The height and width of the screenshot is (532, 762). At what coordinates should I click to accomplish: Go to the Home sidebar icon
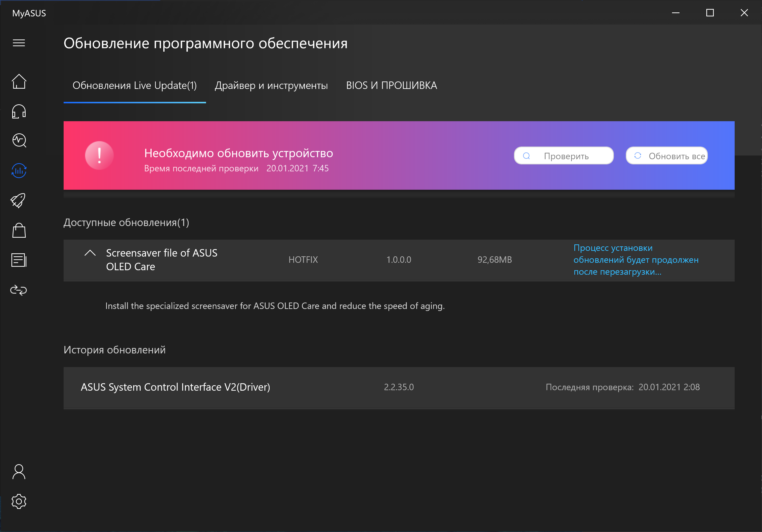(x=19, y=81)
